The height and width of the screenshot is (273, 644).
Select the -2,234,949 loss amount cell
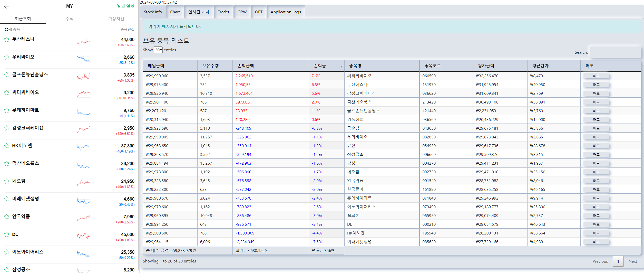coord(271,242)
